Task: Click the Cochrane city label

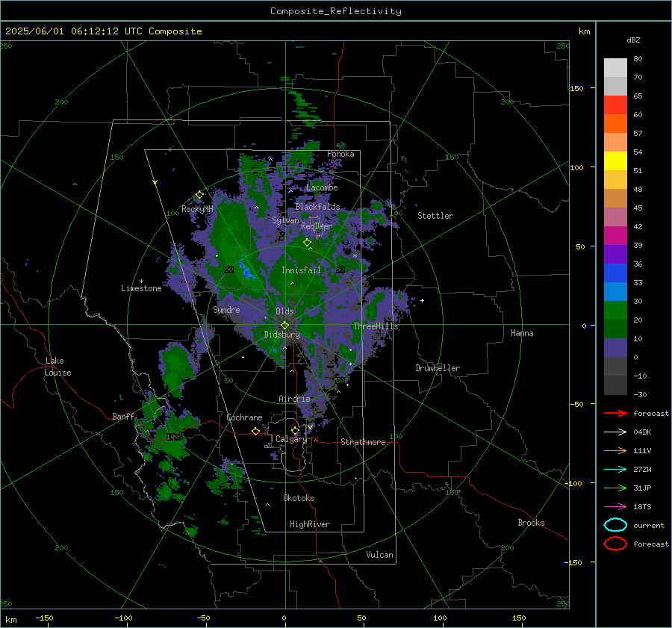Action: 244,417
